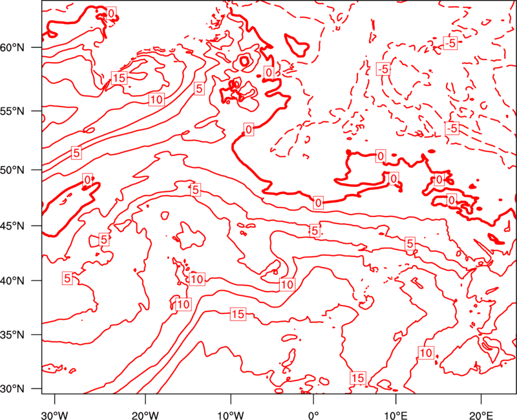The height and width of the screenshot is (420, 517).
Task: Select the 20°W longitude axis label
Action: 145,415
